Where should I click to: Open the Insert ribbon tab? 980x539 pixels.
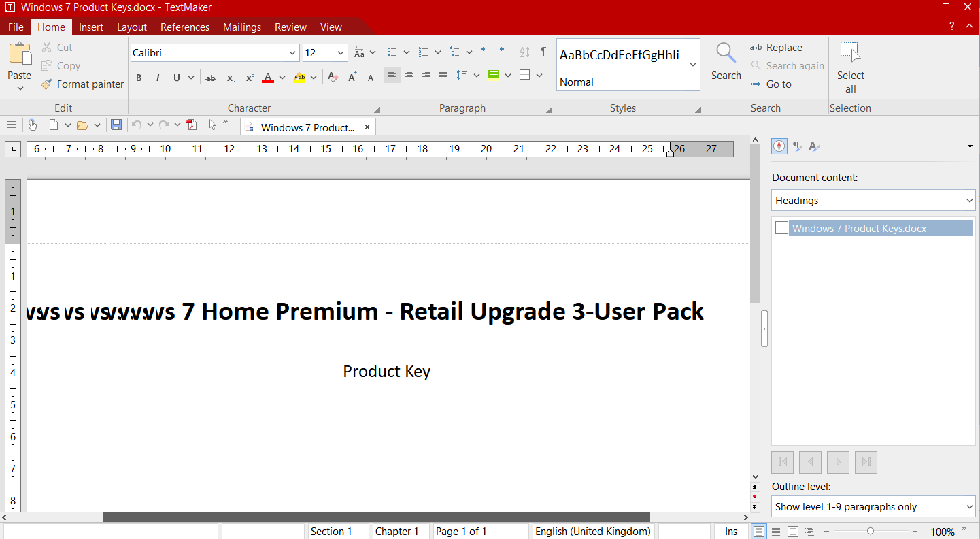(91, 27)
